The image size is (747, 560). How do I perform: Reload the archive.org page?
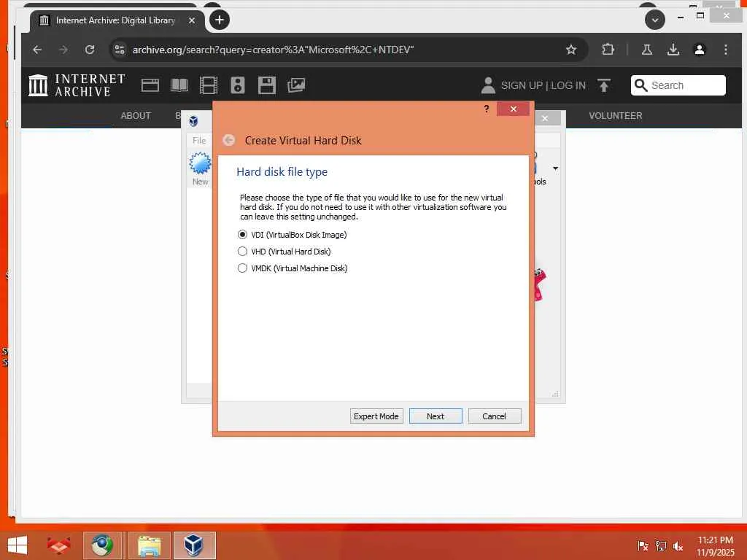pos(90,50)
